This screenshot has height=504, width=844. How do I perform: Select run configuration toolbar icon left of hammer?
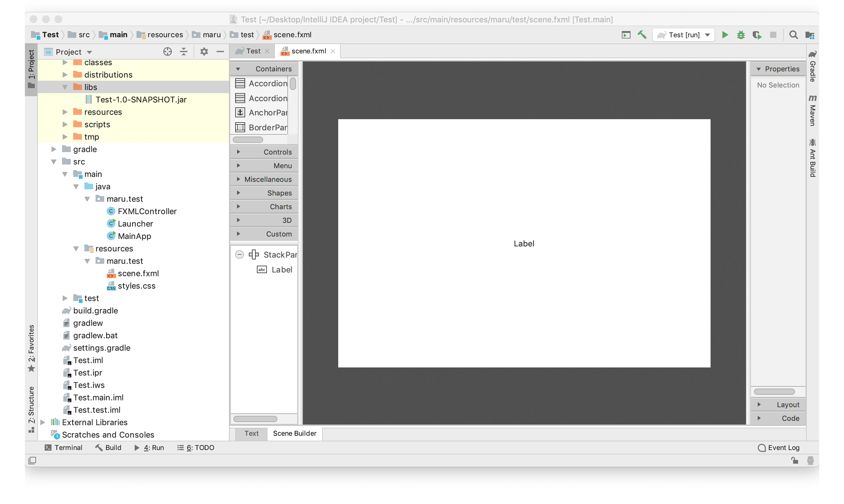click(x=626, y=35)
